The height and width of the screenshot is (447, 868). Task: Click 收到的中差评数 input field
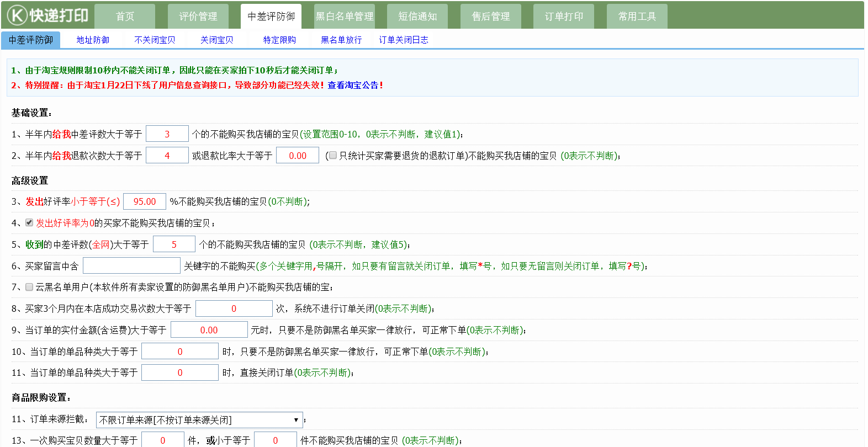point(174,244)
